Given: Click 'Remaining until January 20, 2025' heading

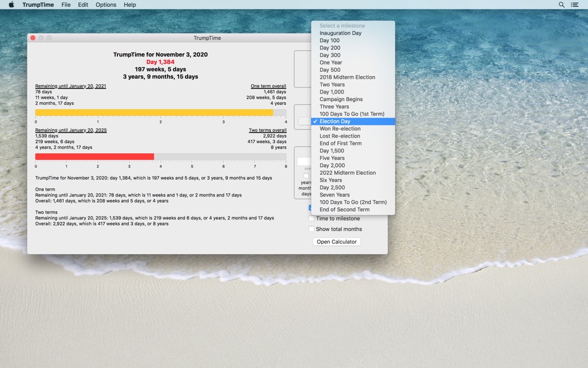Looking at the screenshot, I should tap(71, 130).
